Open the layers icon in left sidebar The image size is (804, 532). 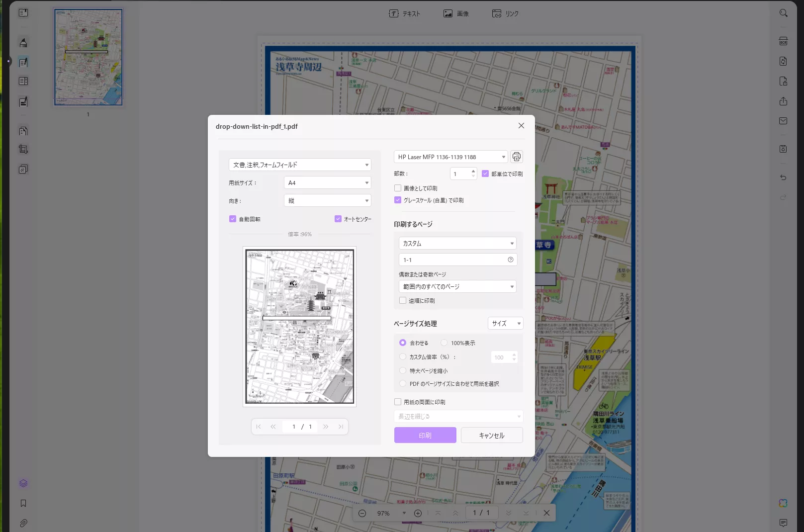tap(23, 483)
